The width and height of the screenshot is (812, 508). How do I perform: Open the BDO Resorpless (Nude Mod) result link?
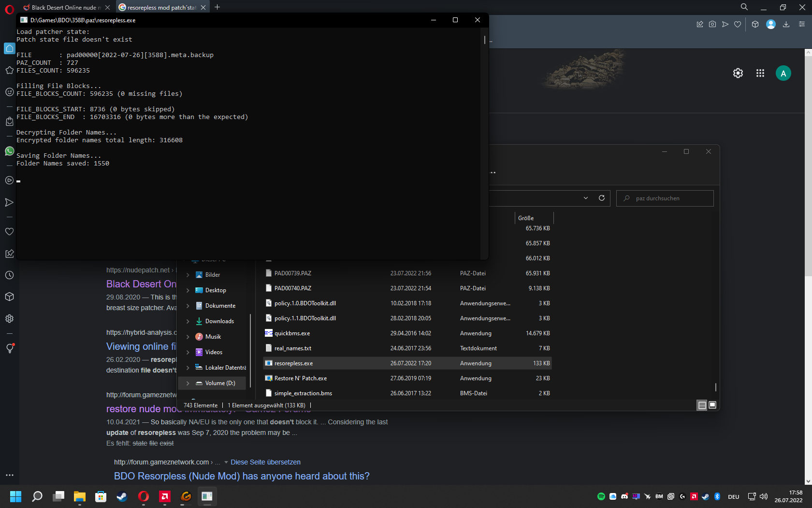point(242,476)
